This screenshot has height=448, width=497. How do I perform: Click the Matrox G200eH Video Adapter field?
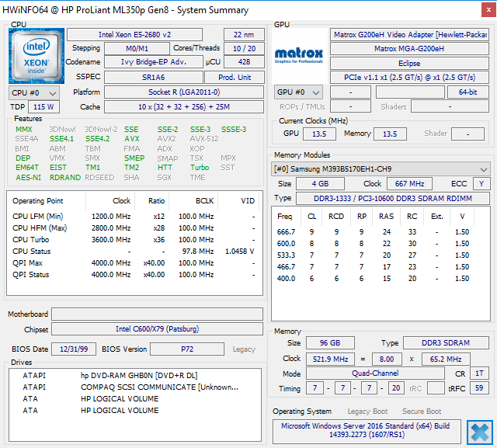pyautogui.click(x=409, y=34)
